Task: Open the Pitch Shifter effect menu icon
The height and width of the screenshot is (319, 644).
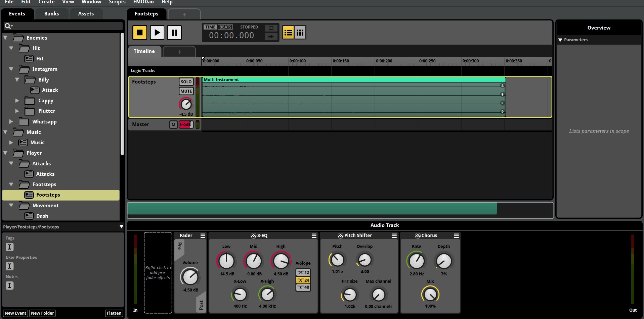Action: (394, 236)
